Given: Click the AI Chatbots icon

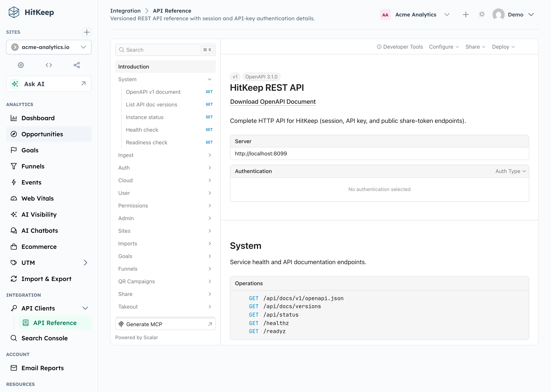Looking at the screenshot, I should pos(14,230).
